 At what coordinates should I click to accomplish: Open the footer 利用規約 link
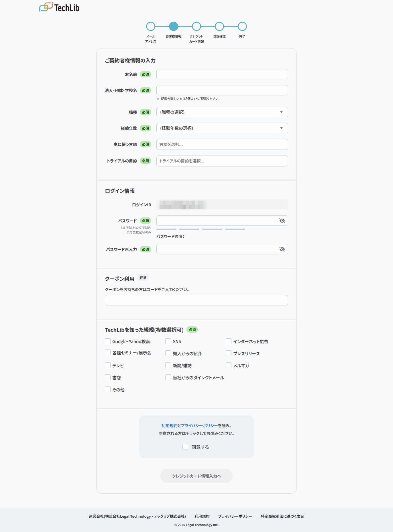tap(202, 516)
